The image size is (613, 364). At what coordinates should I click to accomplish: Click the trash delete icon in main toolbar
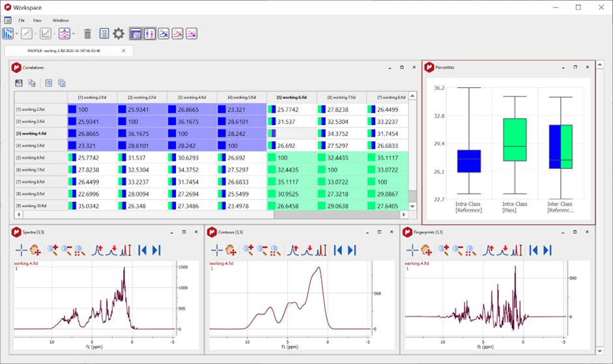[x=87, y=34]
